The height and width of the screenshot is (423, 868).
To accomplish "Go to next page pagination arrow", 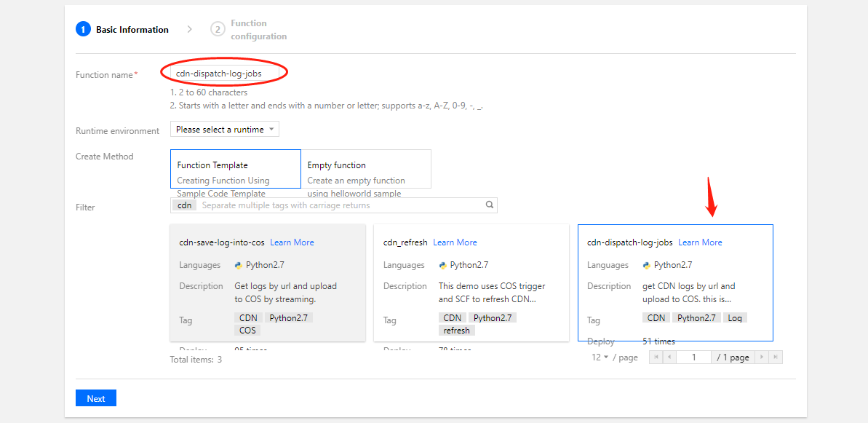I will (x=763, y=357).
